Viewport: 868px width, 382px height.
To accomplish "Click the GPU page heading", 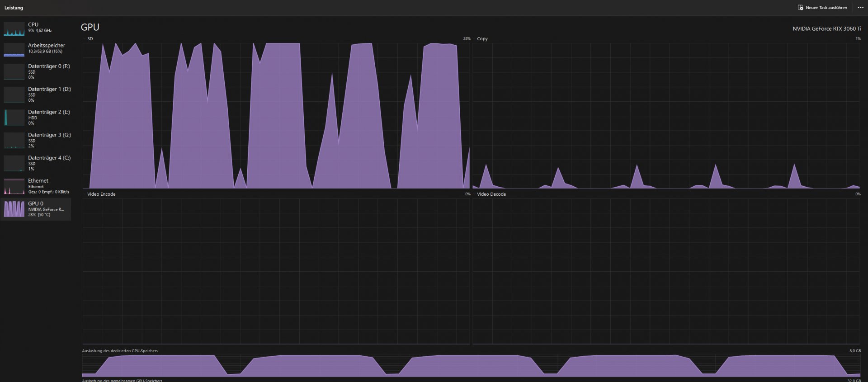I will [90, 27].
